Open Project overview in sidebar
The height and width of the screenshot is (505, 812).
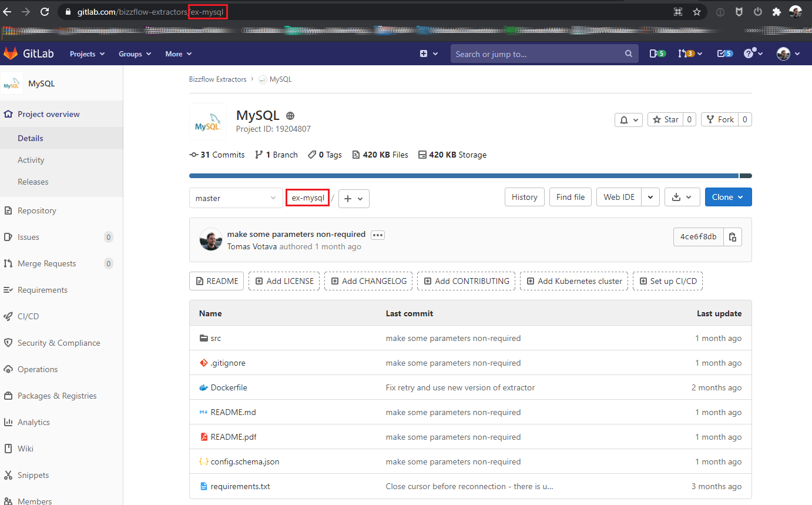(x=62, y=114)
